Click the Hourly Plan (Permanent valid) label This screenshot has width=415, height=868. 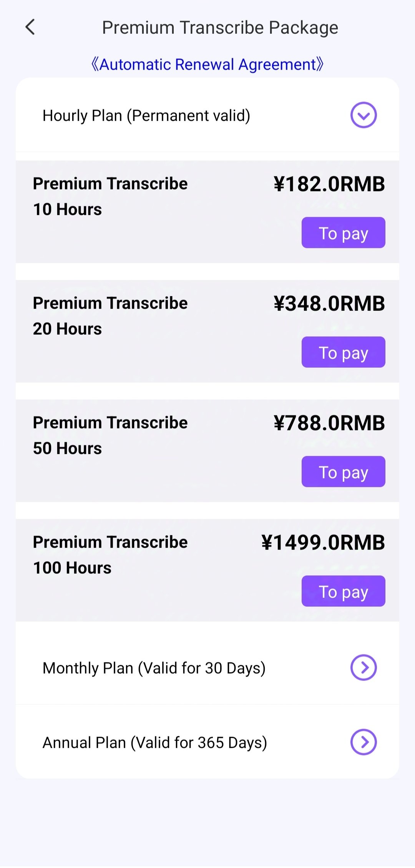[146, 116]
